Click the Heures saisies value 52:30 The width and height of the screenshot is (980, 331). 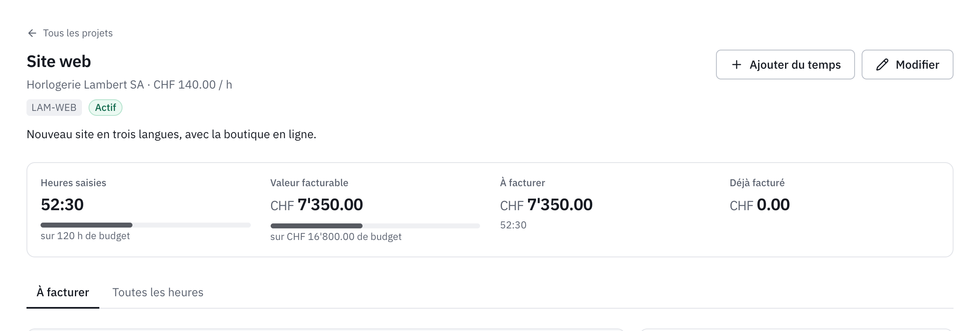[62, 205]
